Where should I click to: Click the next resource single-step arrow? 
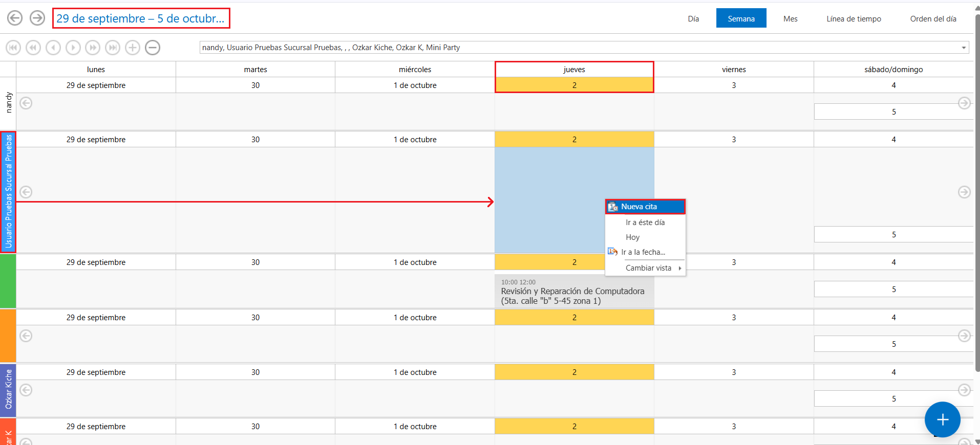coord(73,48)
